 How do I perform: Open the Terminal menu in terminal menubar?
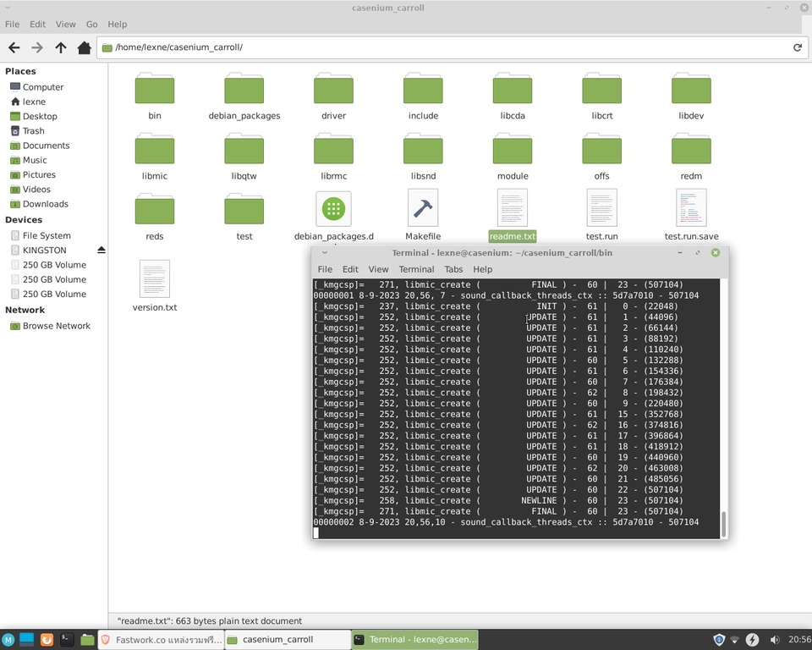416,269
